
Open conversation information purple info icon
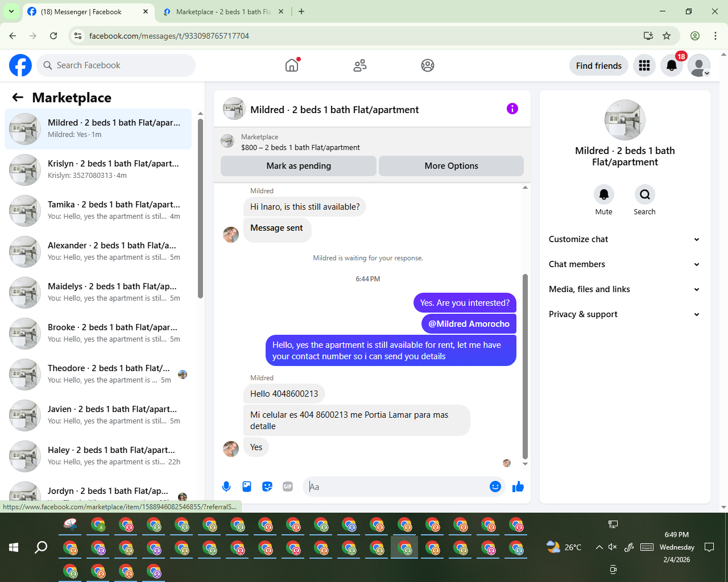pyautogui.click(x=512, y=109)
